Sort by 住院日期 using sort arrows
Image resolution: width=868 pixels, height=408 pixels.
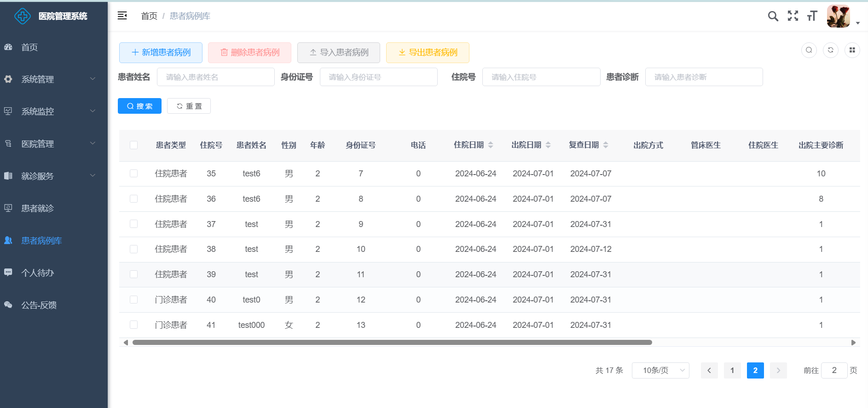pos(491,145)
